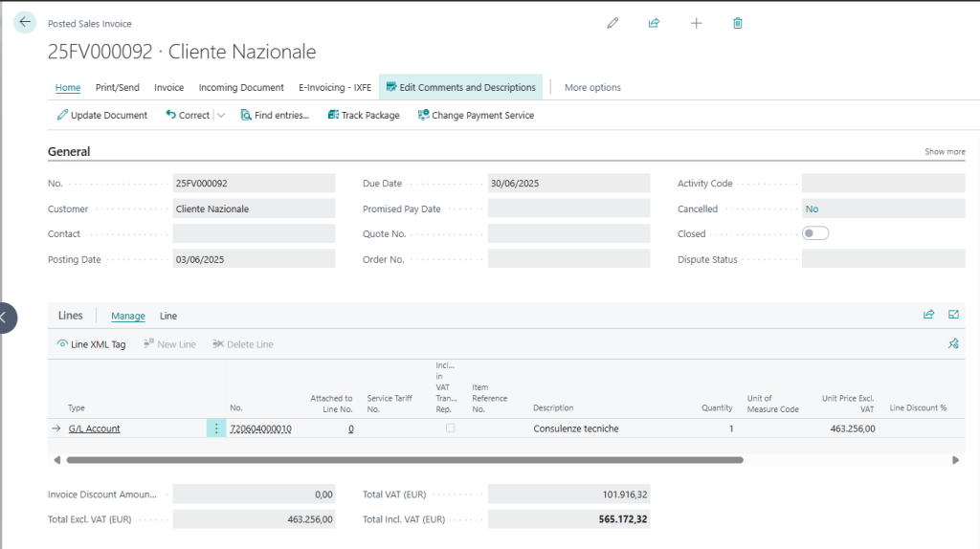The image size is (980, 549).
Task: Click the plus new document icon
Action: click(696, 23)
